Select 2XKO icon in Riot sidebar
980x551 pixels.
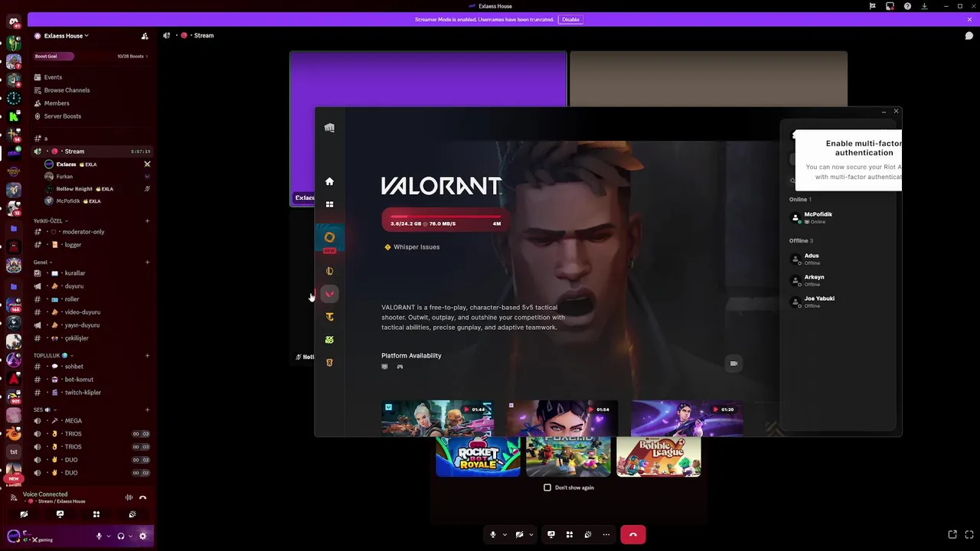pyautogui.click(x=329, y=340)
